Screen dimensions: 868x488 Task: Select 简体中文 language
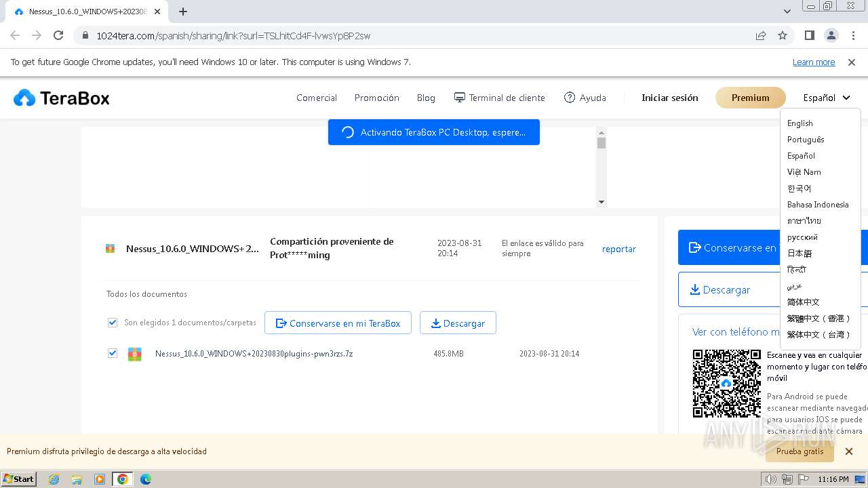(x=804, y=302)
